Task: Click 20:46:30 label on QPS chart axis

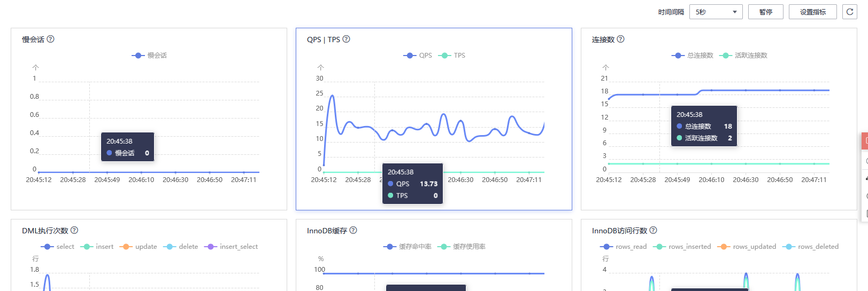Action: pos(460,180)
